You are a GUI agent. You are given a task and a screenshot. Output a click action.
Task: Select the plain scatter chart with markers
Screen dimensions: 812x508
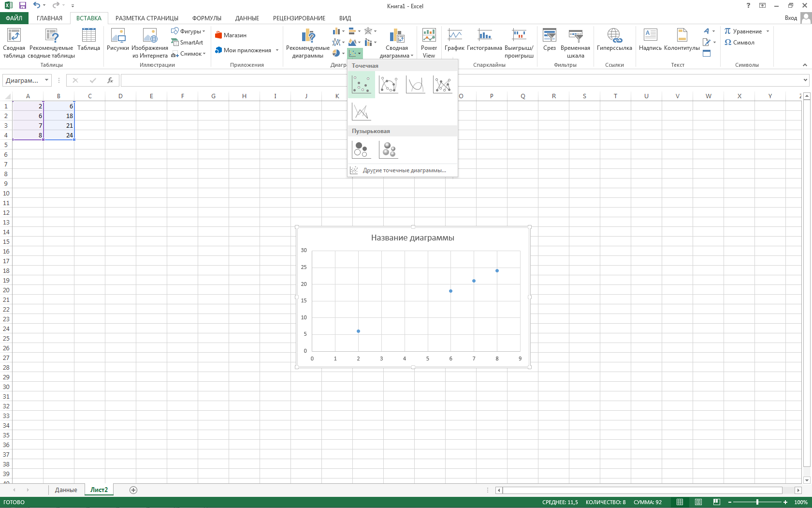coord(362,85)
